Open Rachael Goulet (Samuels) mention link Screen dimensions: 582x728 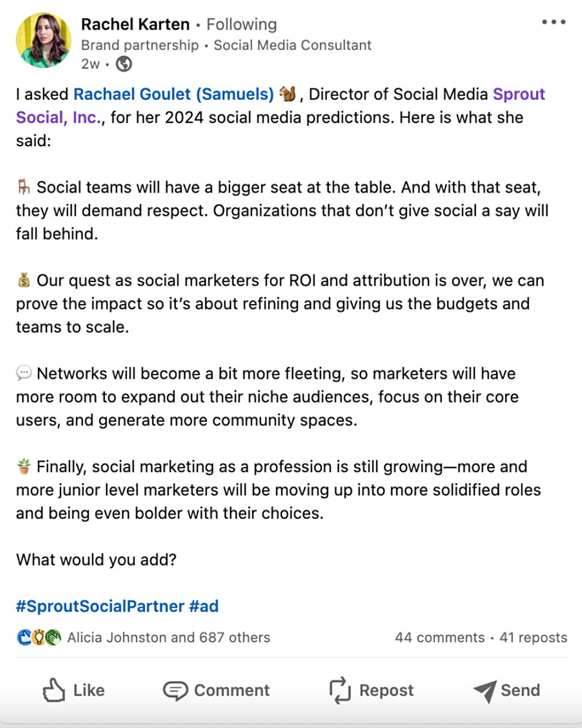coord(174,94)
